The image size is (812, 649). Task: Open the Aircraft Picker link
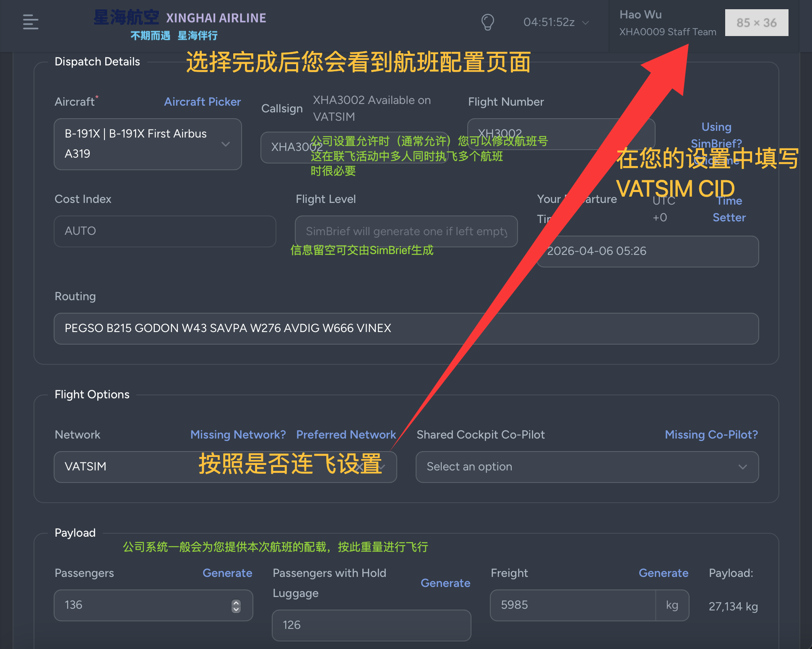tap(202, 102)
